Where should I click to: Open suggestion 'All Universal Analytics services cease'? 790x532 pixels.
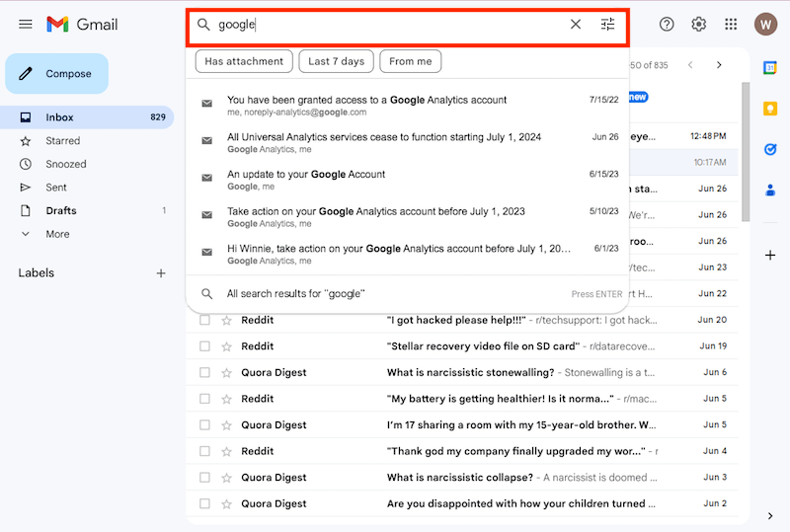408,142
